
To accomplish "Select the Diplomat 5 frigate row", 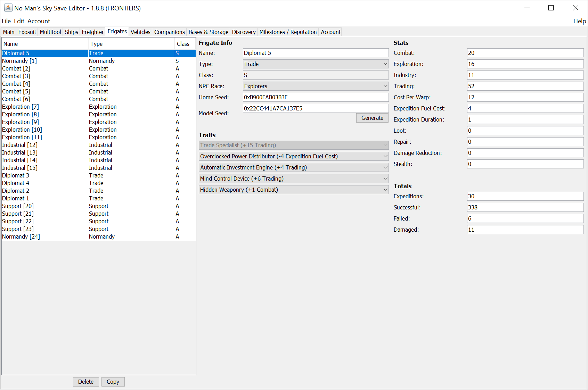I will pyautogui.click(x=99, y=53).
